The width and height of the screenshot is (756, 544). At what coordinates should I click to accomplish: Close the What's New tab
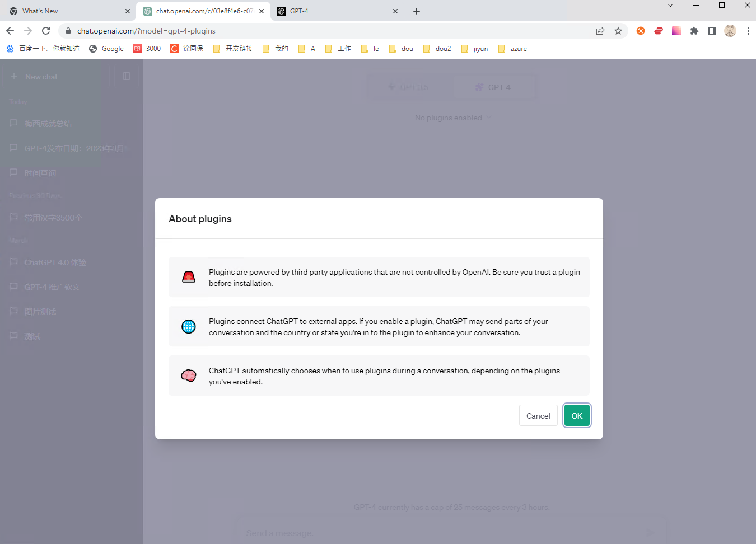tap(128, 11)
